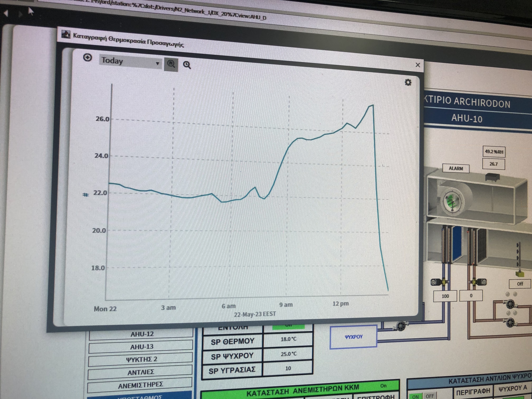This screenshot has width=532, height=399.
Task: Click the ΨΥΧΡΟΥ Α column header
Action: tap(512, 389)
